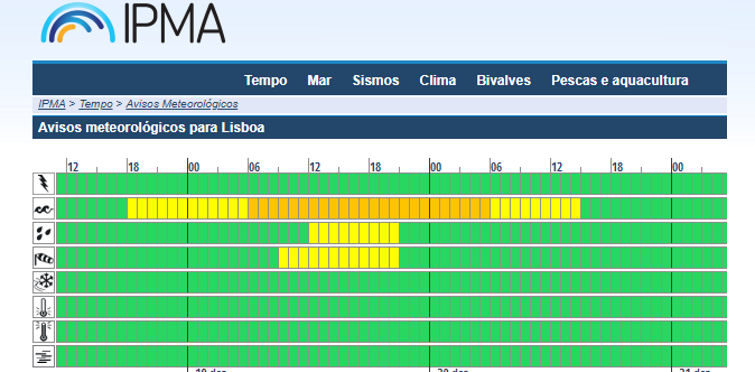Select the rain drops warning icon
The width and height of the screenshot is (755, 372).
click(43, 233)
